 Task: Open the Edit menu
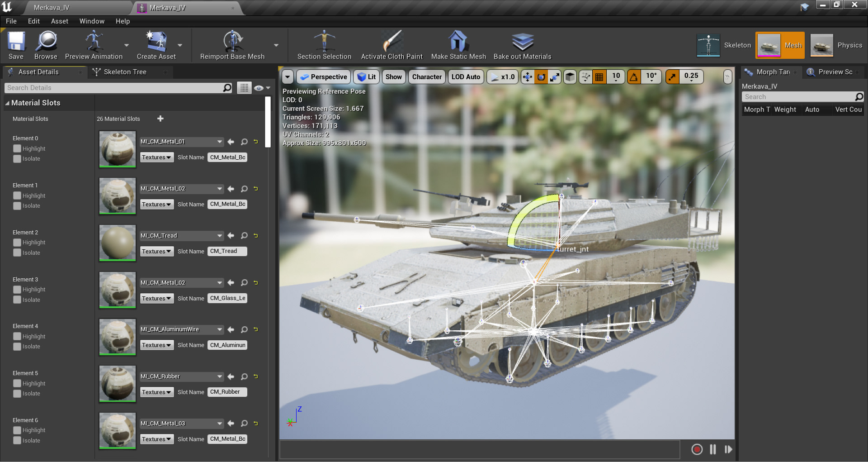click(34, 21)
